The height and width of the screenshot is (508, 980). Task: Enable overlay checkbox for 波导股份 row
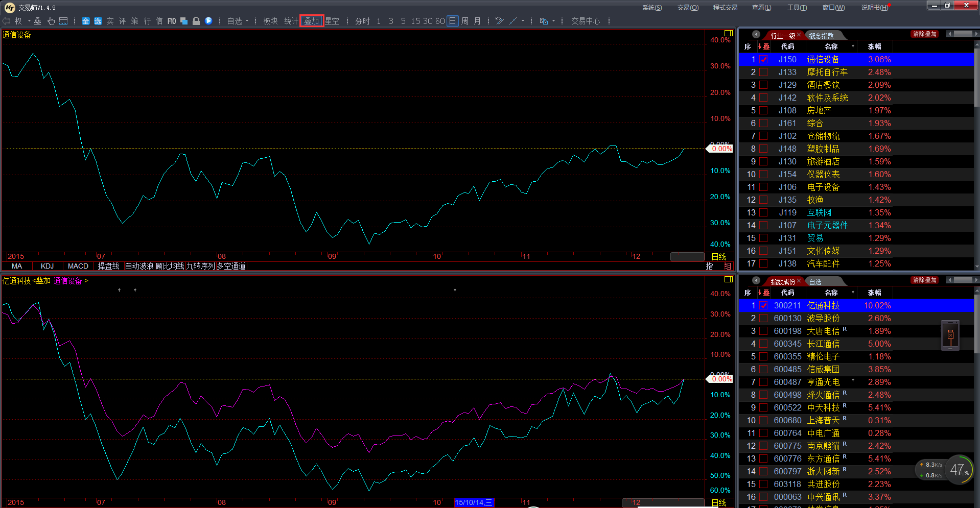[x=763, y=318]
